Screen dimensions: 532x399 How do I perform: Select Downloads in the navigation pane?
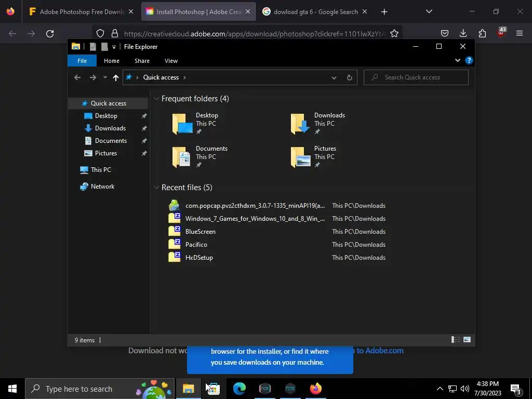pos(110,128)
